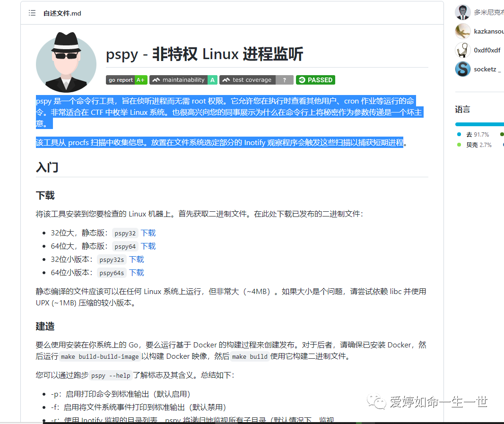The height and width of the screenshot is (424, 504).
Task: Open the kazkansou username link
Action: 489,31
